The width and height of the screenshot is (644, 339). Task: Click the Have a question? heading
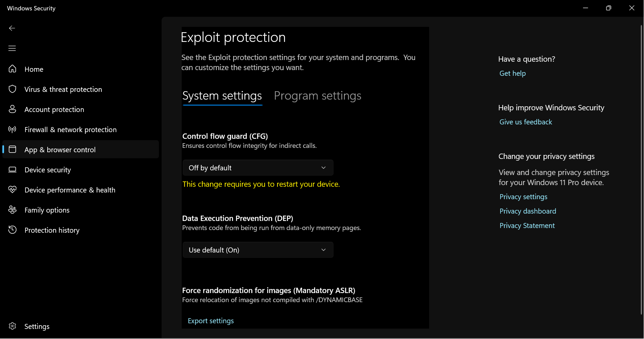pyautogui.click(x=527, y=59)
